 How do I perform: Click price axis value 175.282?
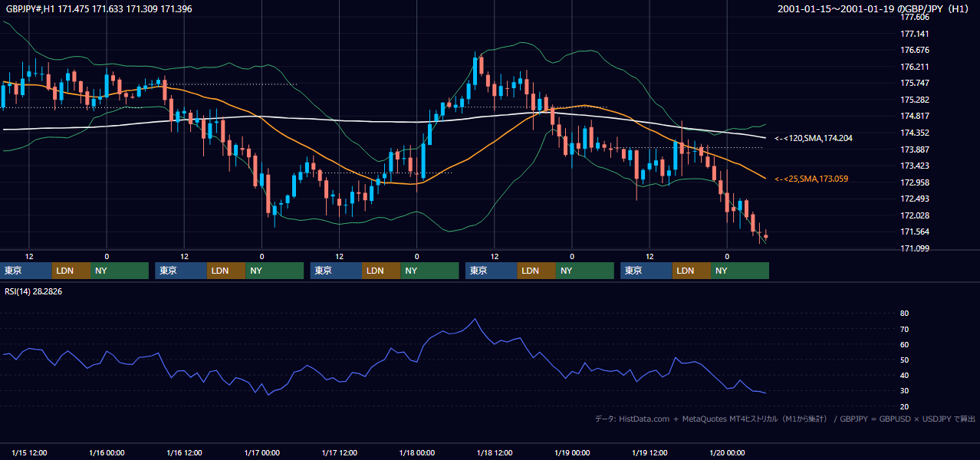pos(915,100)
